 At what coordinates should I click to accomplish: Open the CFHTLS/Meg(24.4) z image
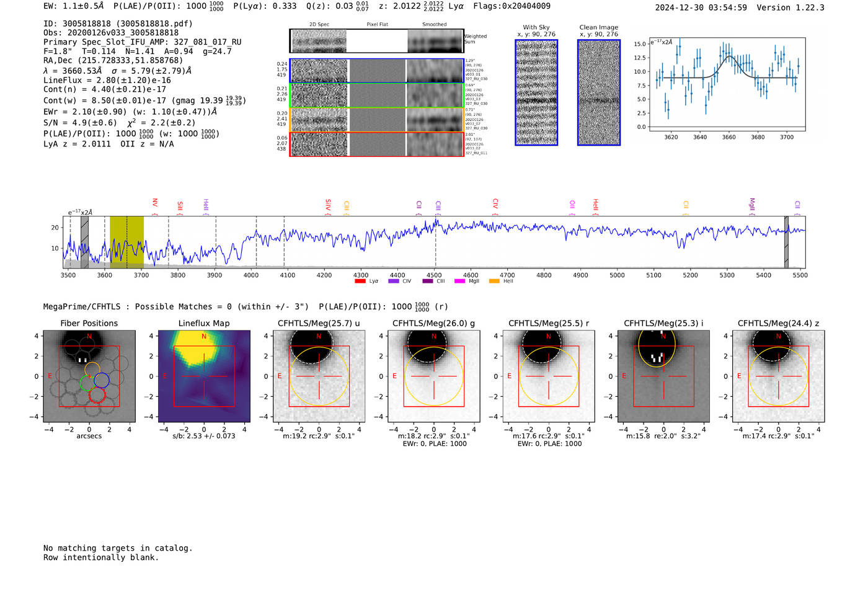point(779,376)
